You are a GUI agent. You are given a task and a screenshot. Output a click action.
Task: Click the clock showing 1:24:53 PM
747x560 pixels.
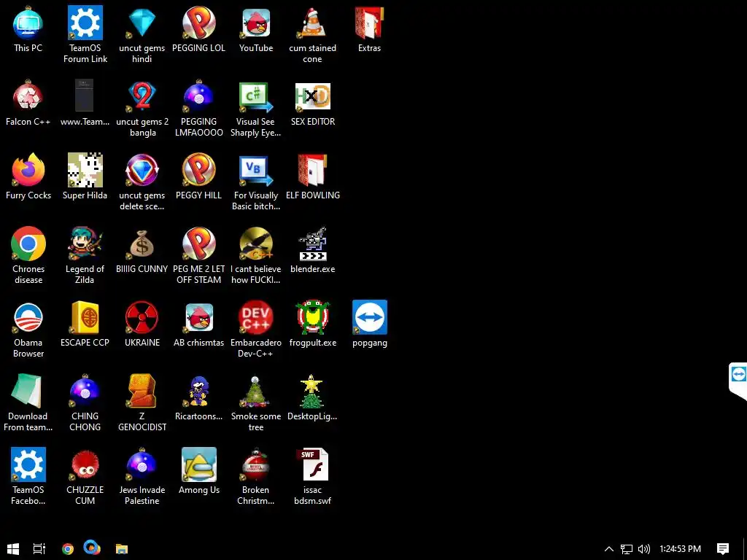click(x=681, y=548)
